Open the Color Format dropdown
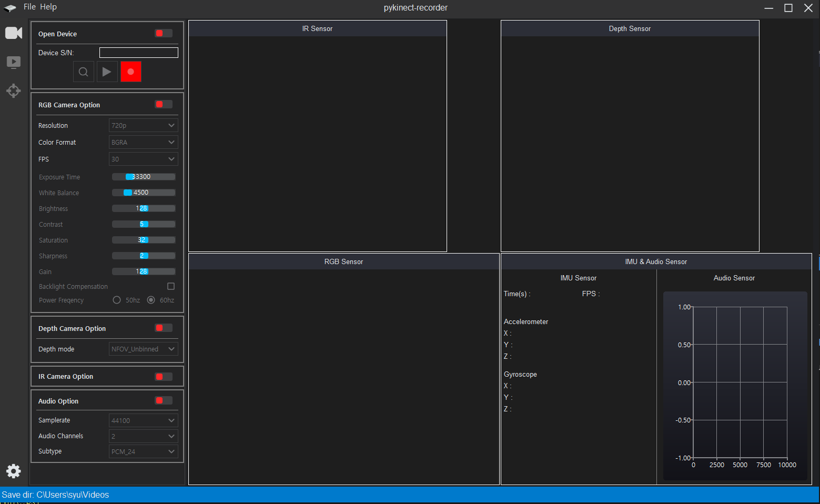Screen dimensions: 820x504 pos(143,143)
